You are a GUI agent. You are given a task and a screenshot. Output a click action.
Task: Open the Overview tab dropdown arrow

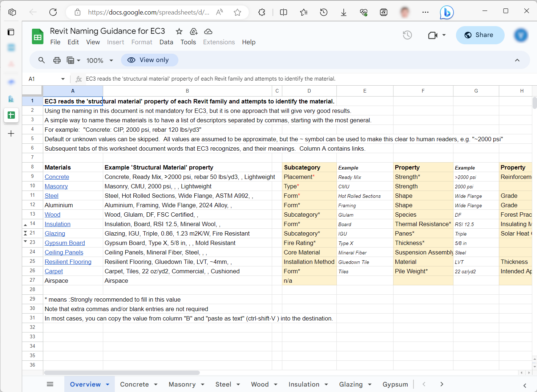(108, 384)
